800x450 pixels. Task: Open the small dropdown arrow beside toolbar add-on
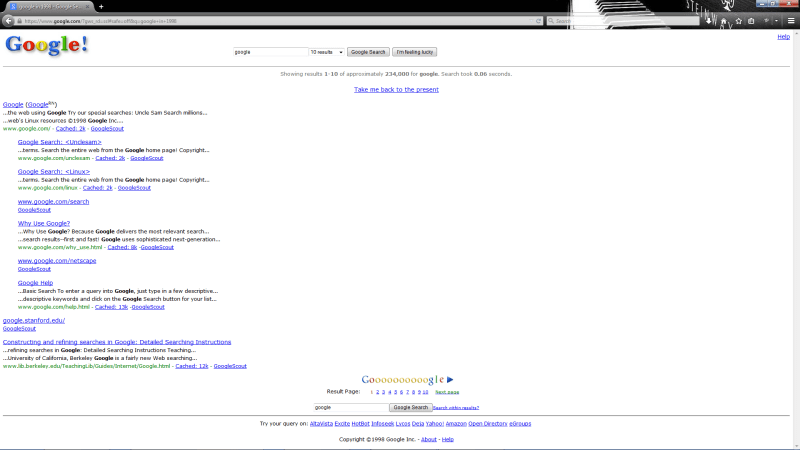click(776, 21)
